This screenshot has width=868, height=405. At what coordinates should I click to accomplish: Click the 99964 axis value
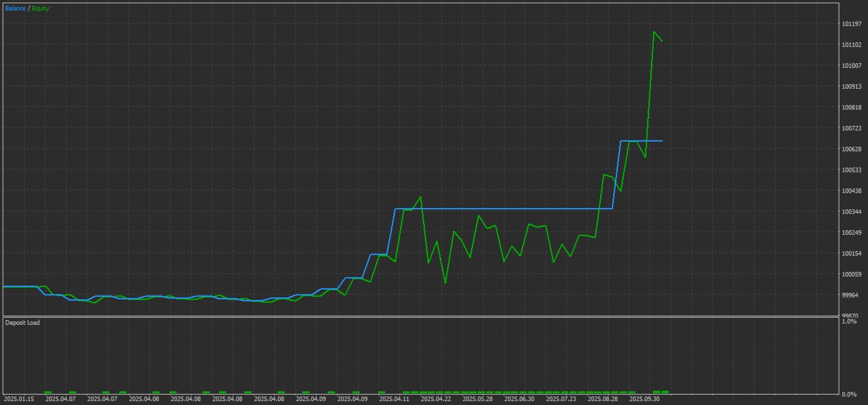[x=850, y=295]
